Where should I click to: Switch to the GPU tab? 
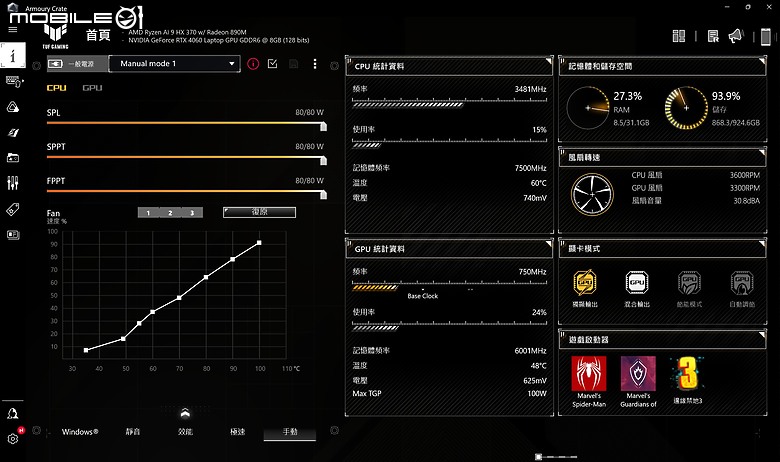tap(92, 88)
